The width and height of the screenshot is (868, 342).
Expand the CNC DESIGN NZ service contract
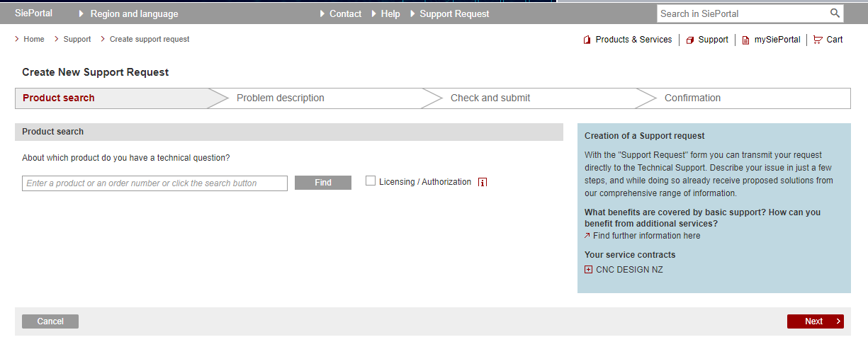pos(588,270)
